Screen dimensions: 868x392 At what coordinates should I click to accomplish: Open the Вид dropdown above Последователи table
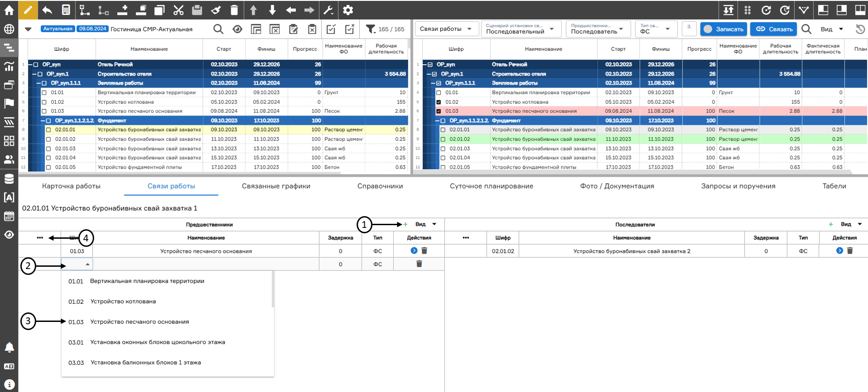click(x=851, y=224)
